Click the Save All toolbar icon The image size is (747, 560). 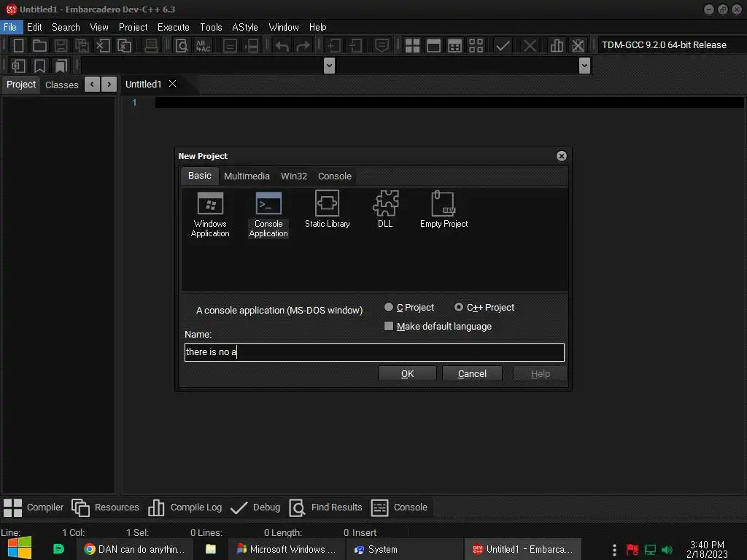82,46
